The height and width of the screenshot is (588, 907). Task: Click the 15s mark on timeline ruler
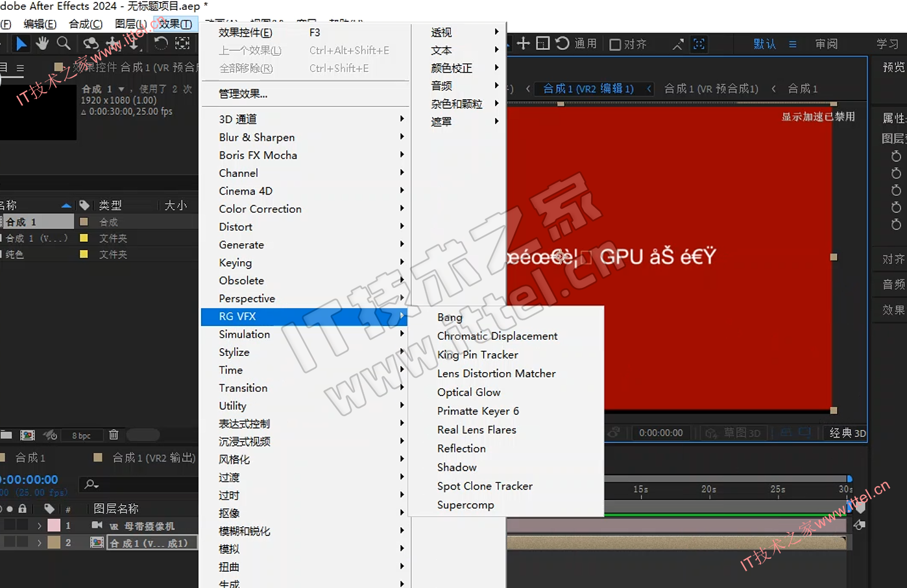click(x=640, y=489)
